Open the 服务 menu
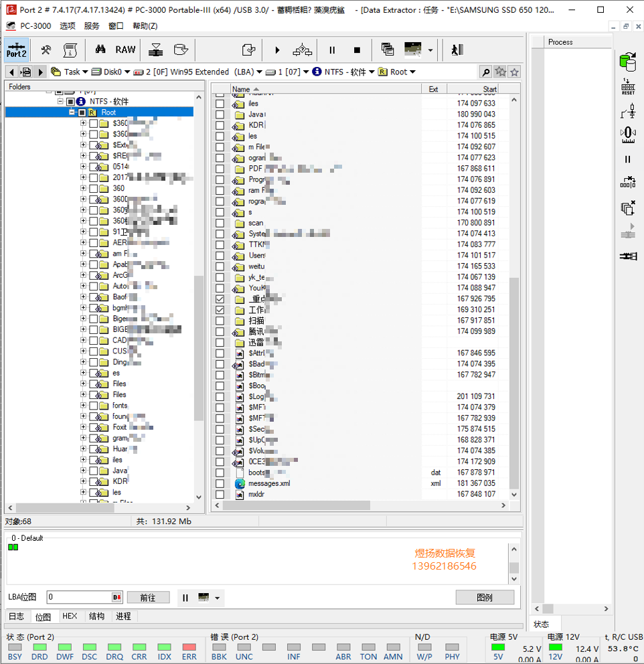The height and width of the screenshot is (664, 644). point(92,26)
